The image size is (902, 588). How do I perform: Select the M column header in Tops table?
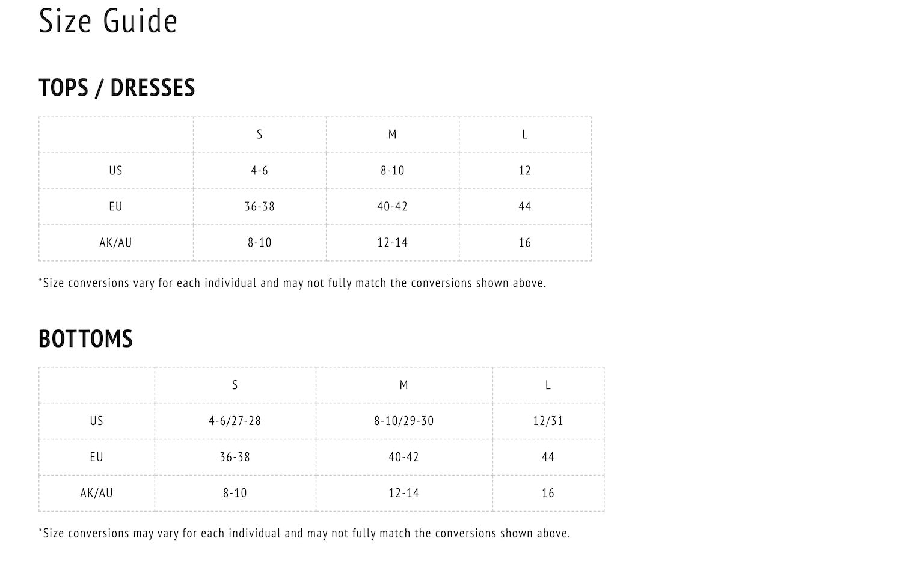[x=392, y=135]
